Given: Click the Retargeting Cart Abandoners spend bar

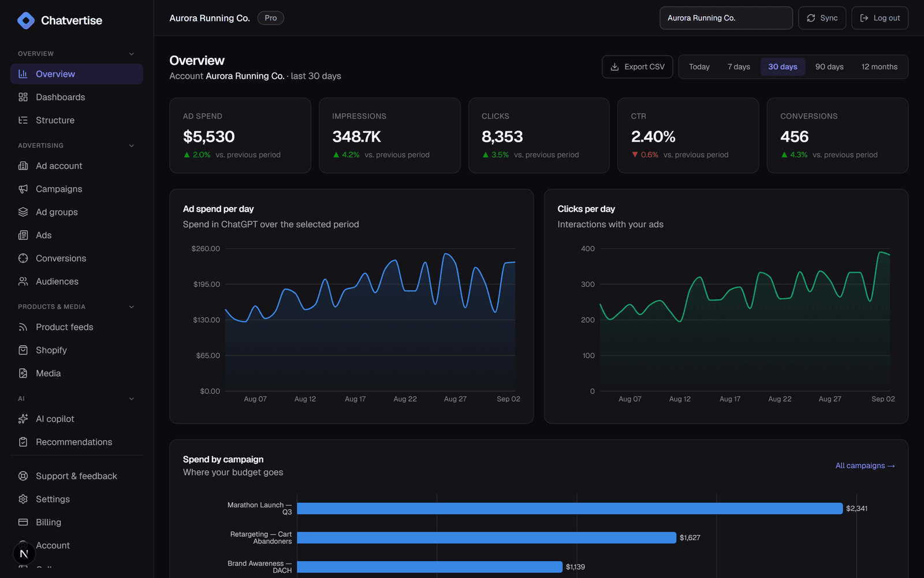Looking at the screenshot, I should click(486, 538).
